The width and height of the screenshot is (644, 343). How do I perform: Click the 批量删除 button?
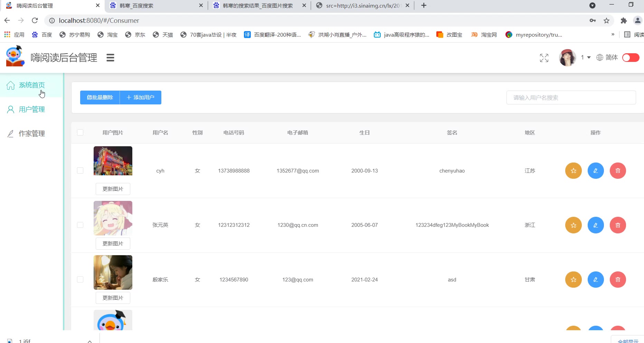coord(100,98)
